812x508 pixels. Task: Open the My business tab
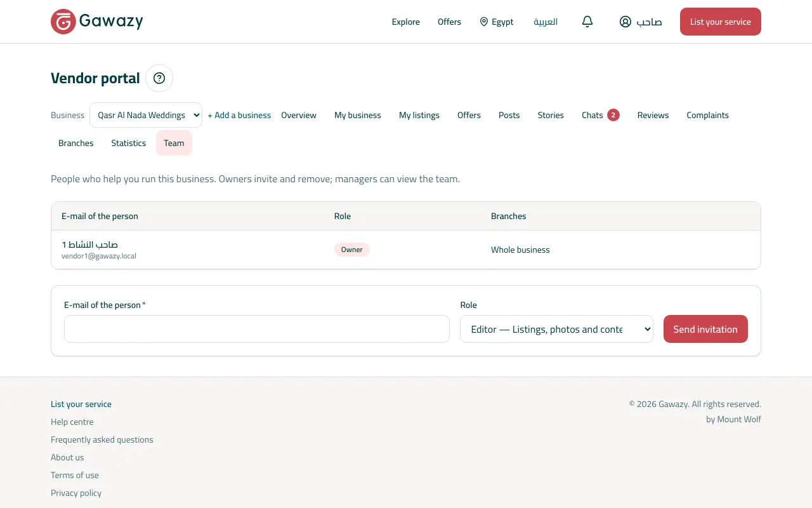(358, 115)
